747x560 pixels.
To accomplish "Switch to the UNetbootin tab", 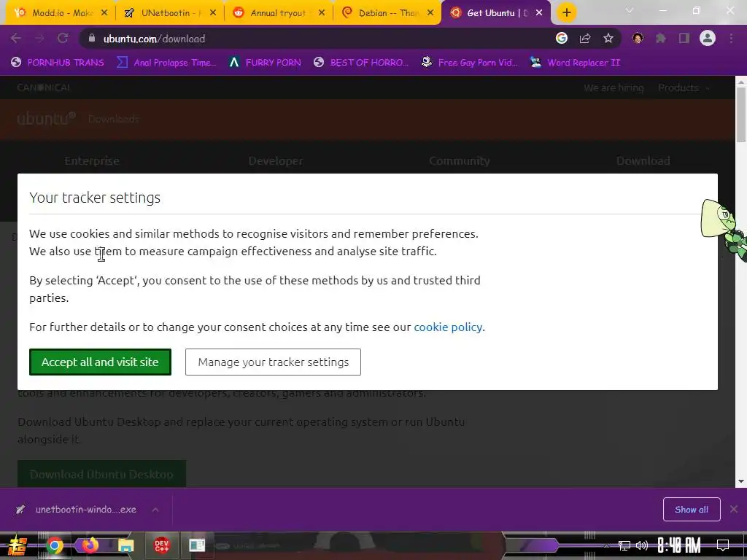I will 169,13.
